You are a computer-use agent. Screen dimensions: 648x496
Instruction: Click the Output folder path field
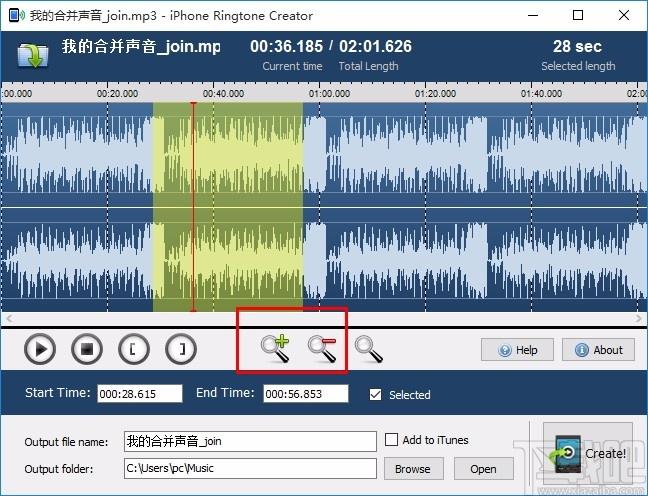250,468
